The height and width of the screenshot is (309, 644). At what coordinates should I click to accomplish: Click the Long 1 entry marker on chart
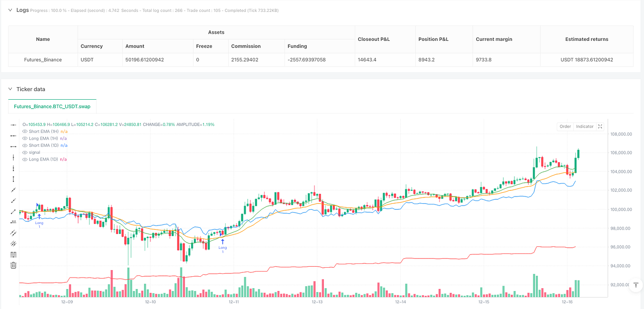coord(39,218)
